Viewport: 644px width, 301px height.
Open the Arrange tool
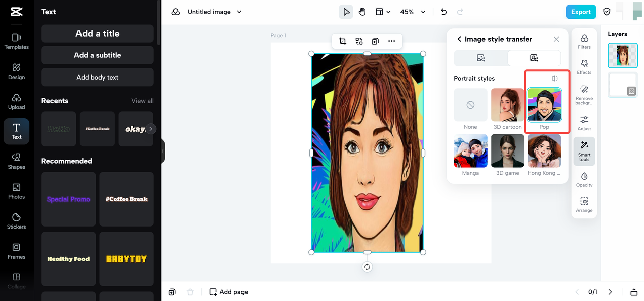click(x=584, y=205)
